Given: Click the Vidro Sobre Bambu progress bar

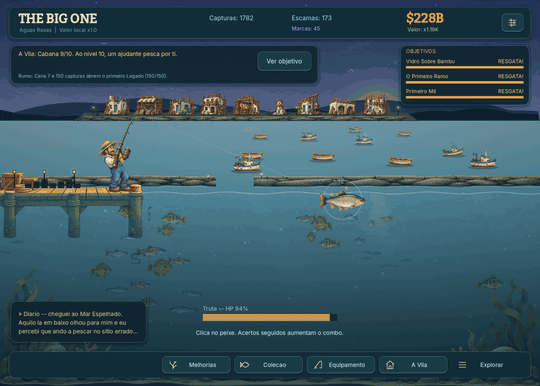Looking at the screenshot, I should pos(465,67).
